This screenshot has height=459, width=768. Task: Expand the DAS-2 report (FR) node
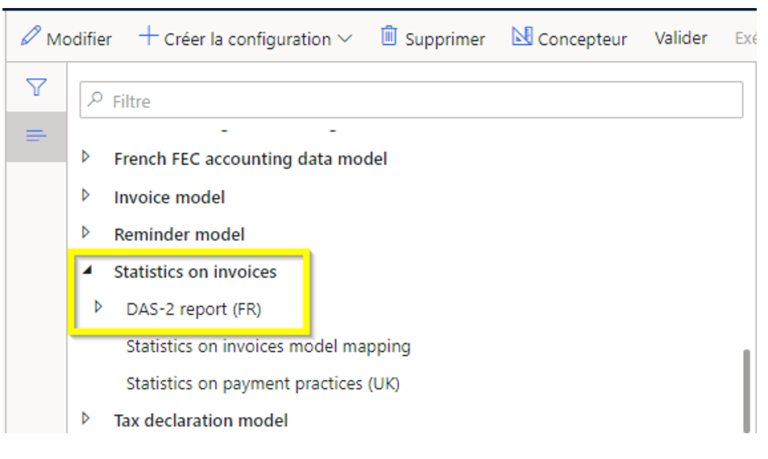click(99, 308)
